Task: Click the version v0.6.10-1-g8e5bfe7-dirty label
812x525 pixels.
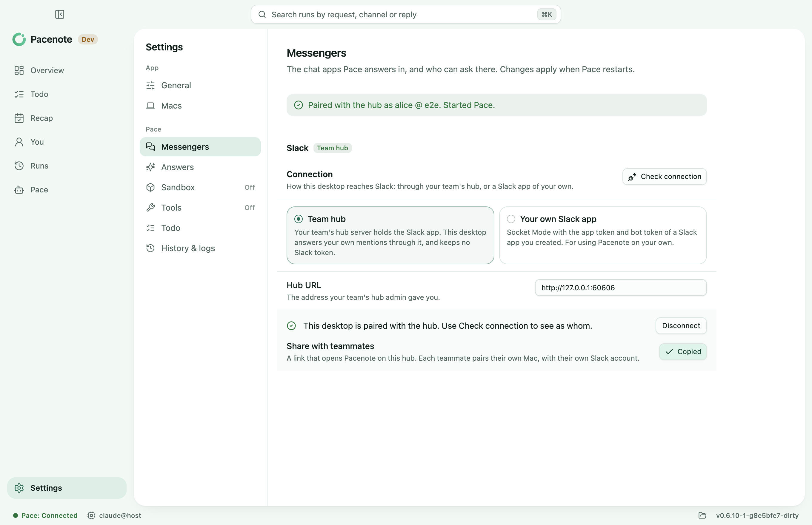Action: coord(757,515)
